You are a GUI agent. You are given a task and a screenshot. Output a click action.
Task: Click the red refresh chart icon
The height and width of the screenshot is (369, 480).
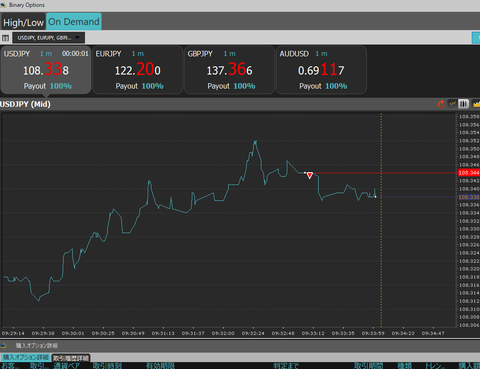click(x=441, y=104)
